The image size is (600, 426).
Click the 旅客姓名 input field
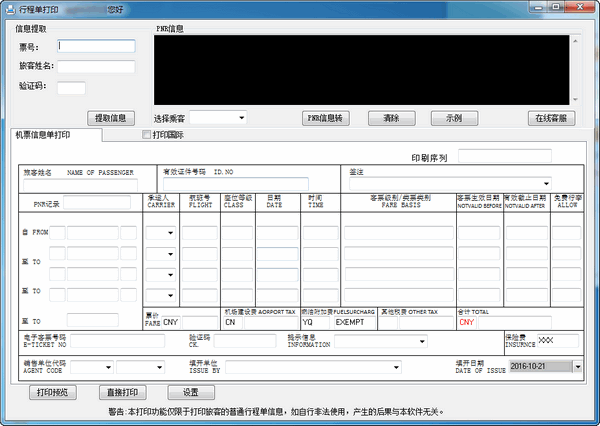point(96,67)
